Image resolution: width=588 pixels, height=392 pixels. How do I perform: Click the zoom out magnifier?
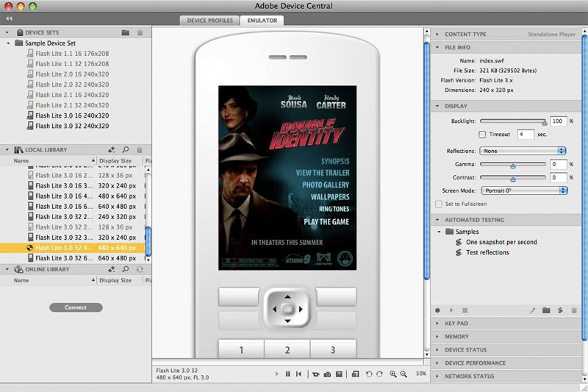pyautogui.click(x=404, y=374)
